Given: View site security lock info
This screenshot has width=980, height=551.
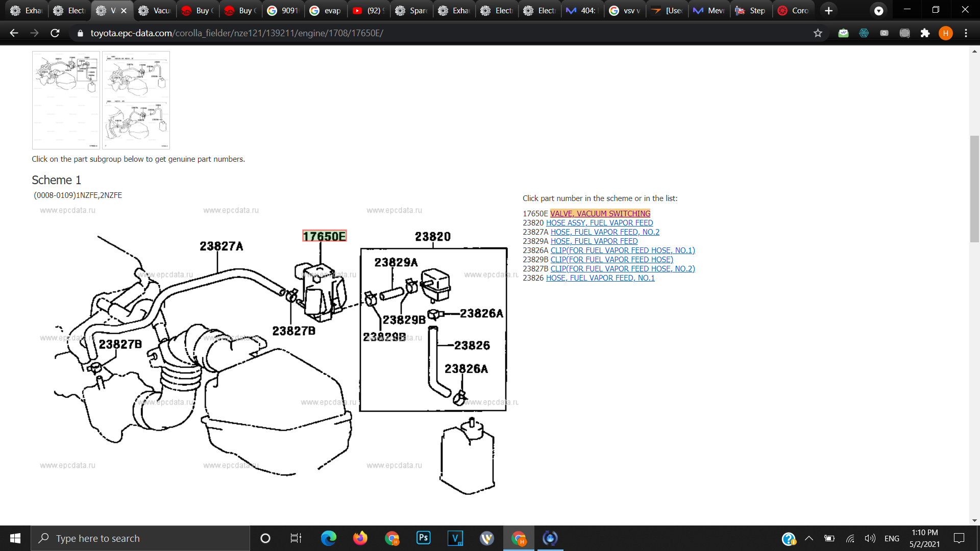Looking at the screenshot, I should [80, 33].
